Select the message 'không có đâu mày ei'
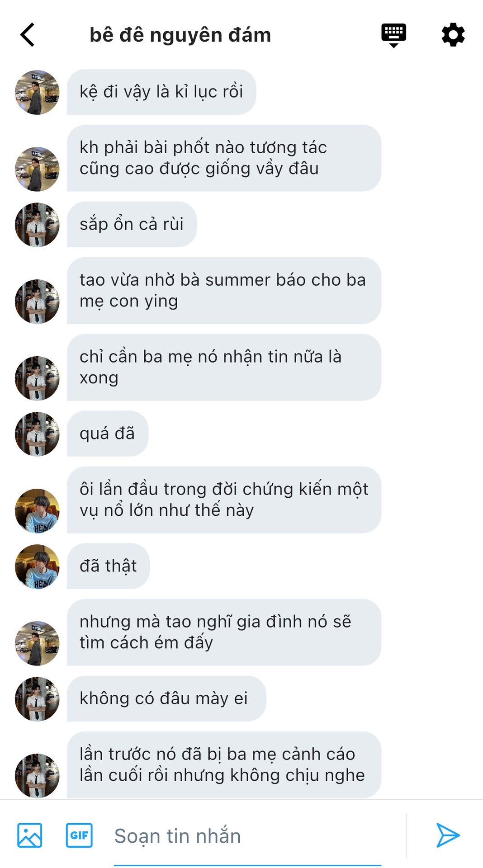This screenshot has width=483, height=868. click(x=166, y=698)
